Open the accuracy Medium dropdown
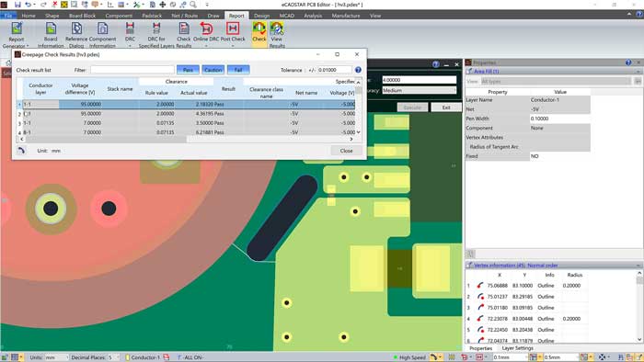 420,90
